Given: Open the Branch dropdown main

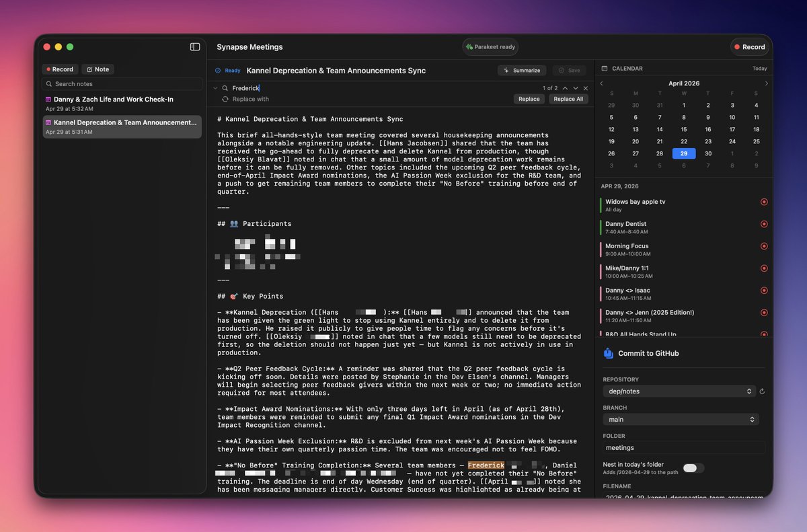Looking at the screenshot, I should (x=681, y=419).
